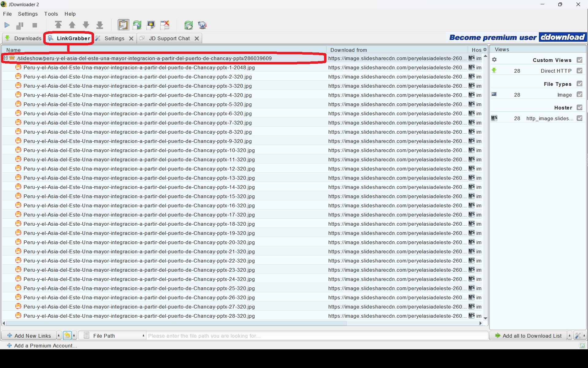Open Add all to Download List dropdown arrow
This screenshot has width=588, height=368.
569,335
